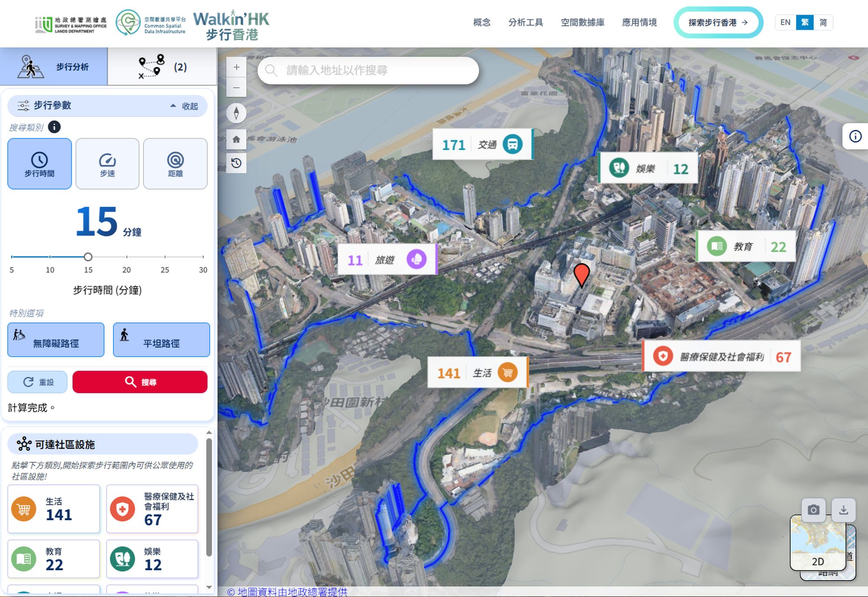Set walking time slider to 25
The image size is (868, 597).
pos(165,257)
